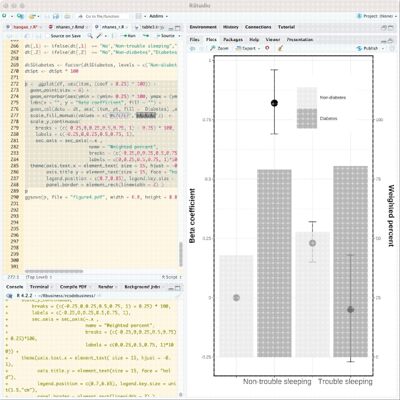The height and width of the screenshot is (400, 400).
Task: Click the Run button in editor
Action: coord(129,36)
